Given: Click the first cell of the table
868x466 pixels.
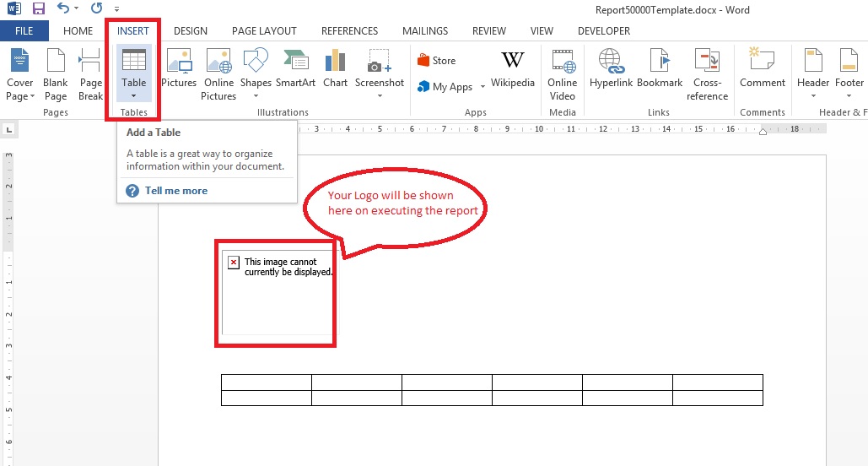Looking at the screenshot, I should coord(267,382).
